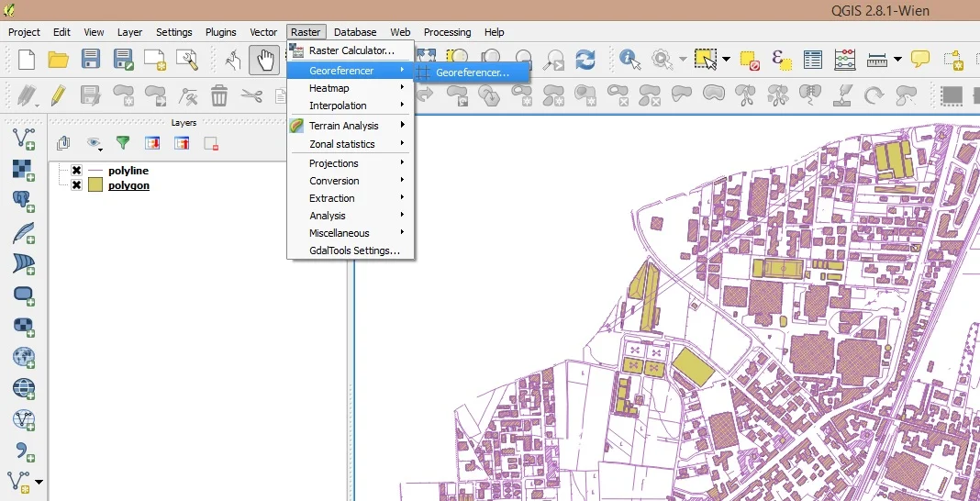The height and width of the screenshot is (501, 980).
Task: Click Add PostGIS Layers elephant icon
Action: tap(24, 201)
